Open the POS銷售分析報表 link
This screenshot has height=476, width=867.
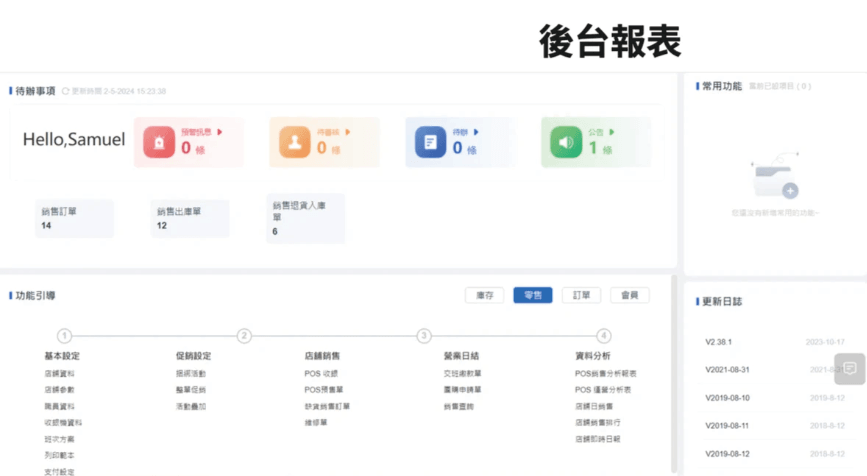[605, 374]
